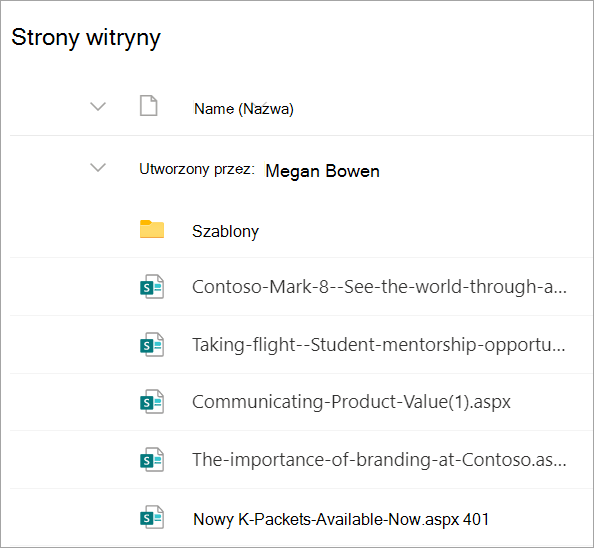Viewport: 594px width, 548px height.
Task: Click the page icon for The-importance-of-branding file
Action: [152, 460]
